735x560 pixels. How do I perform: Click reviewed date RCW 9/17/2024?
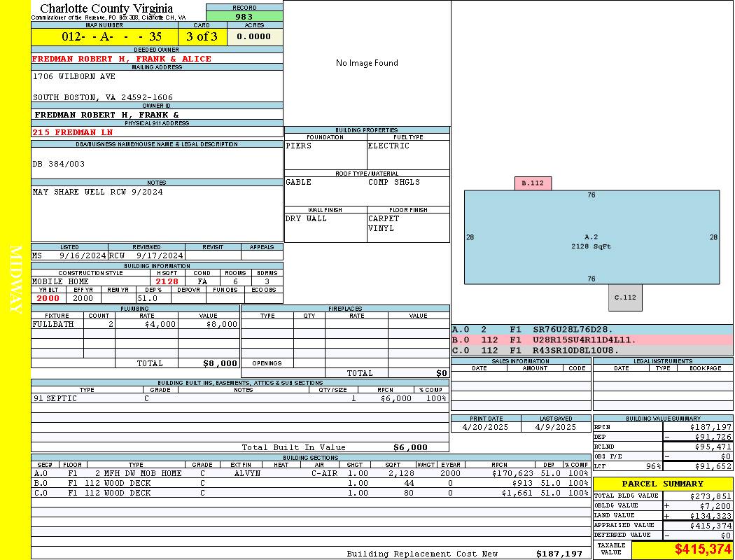click(x=146, y=255)
